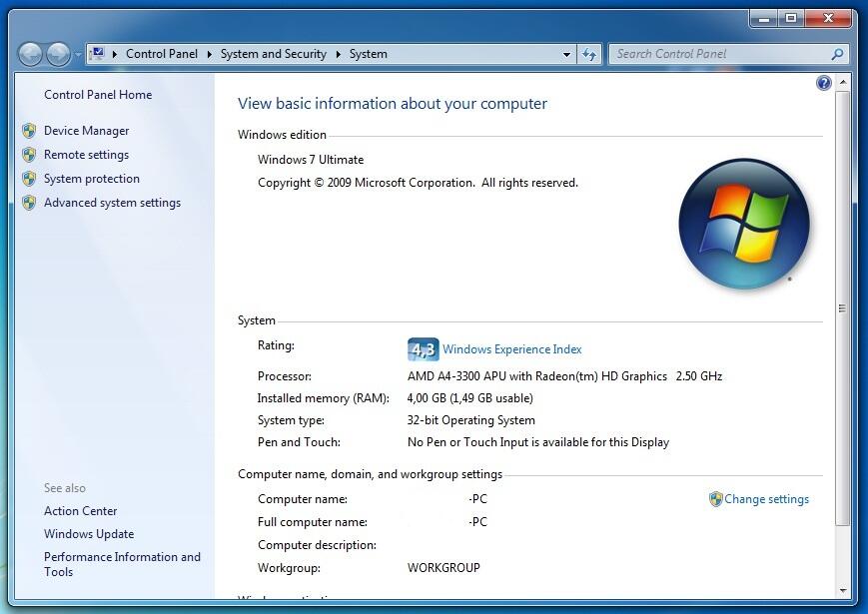Click the scrollbar down arrow

[843, 591]
